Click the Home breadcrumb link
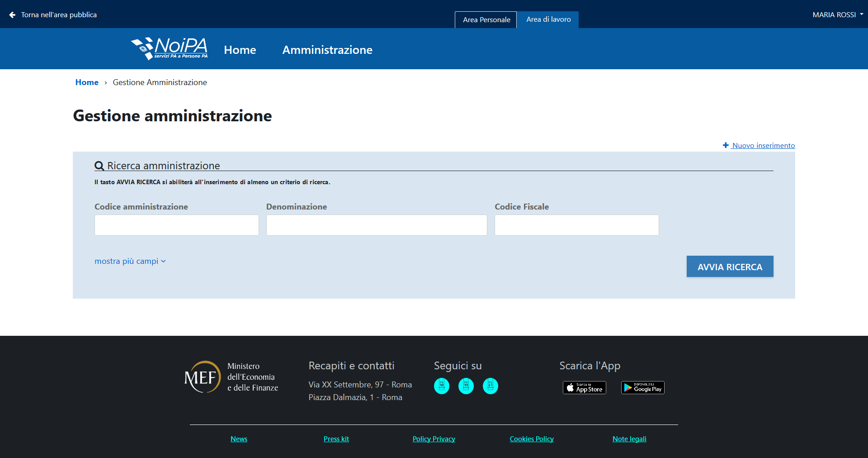 coord(87,82)
